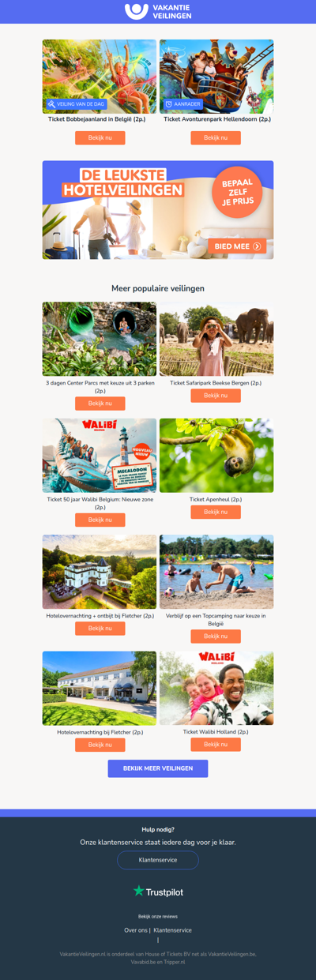
Task: Click 'Bekijk nu' under Topcamping verblijf
Action: [216, 636]
